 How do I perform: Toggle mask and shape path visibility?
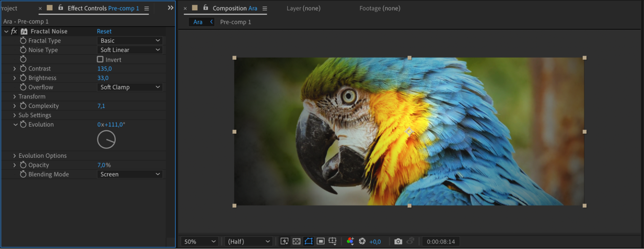(x=308, y=241)
